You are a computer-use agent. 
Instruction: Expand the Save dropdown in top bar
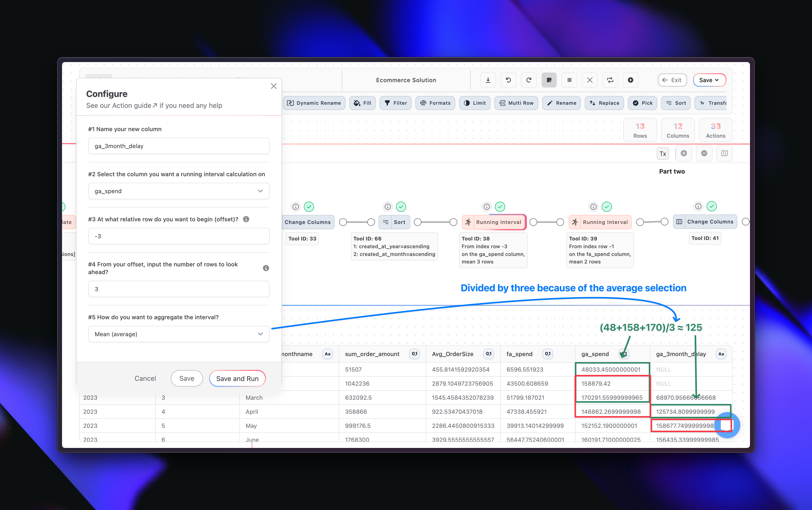coord(709,80)
